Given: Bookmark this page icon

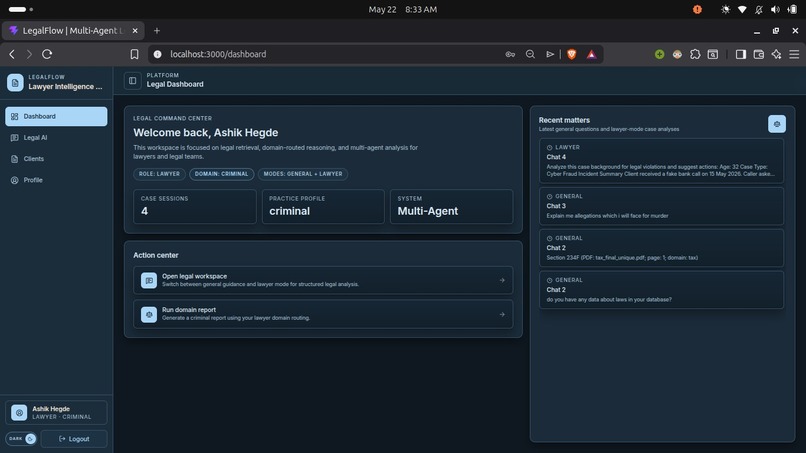Looking at the screenshot, I should point(134,54).
